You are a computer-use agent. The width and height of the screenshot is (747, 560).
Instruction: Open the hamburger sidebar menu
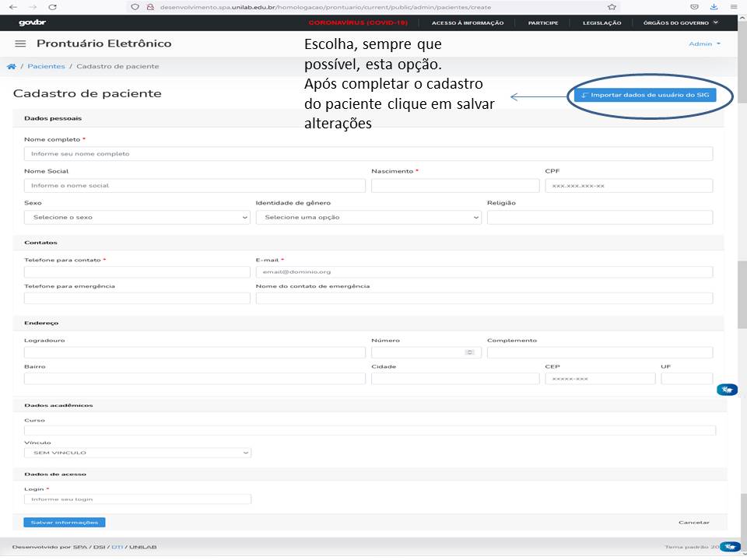point(21,44)
